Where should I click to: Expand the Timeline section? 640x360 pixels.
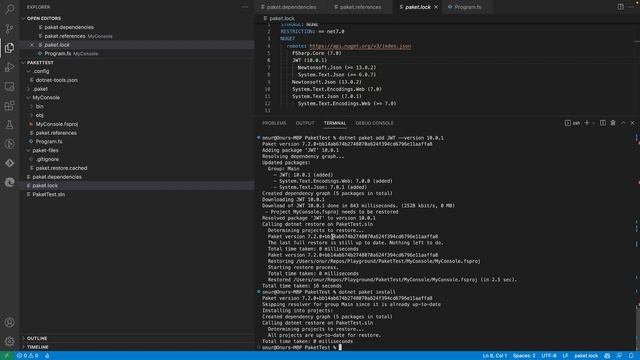pos(137,347)
